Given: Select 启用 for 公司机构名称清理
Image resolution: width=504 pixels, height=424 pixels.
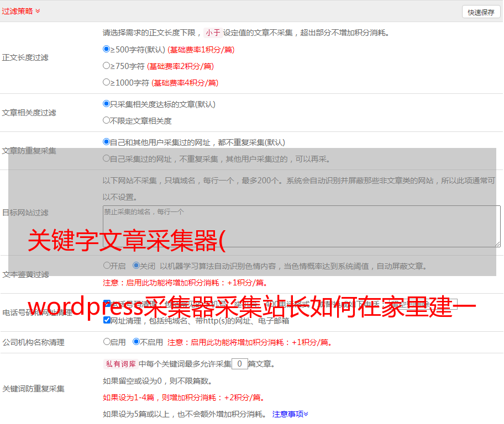Looking at the screenshot, I should (x=107, y=342).
